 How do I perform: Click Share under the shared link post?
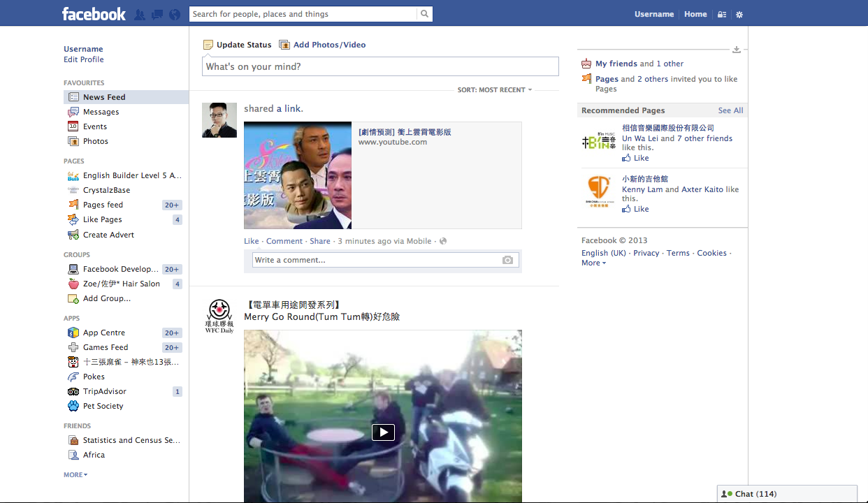[x=320, y=241]
